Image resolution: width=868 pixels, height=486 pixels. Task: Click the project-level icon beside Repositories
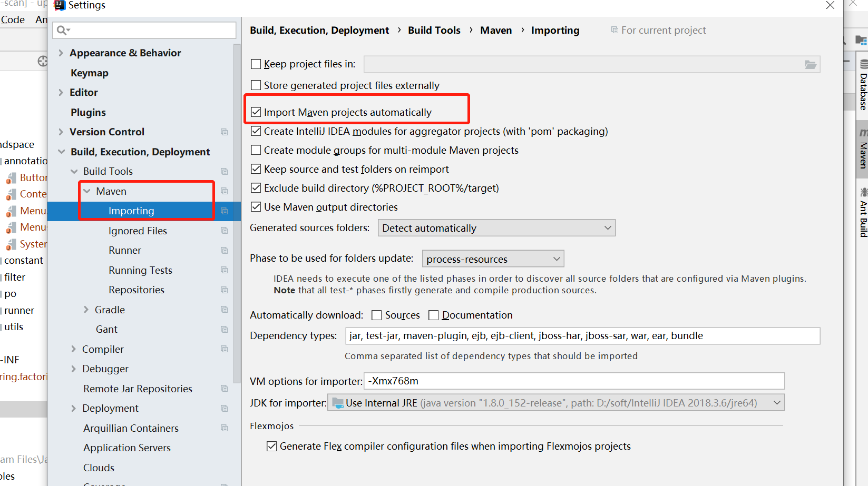coord(224,290)
